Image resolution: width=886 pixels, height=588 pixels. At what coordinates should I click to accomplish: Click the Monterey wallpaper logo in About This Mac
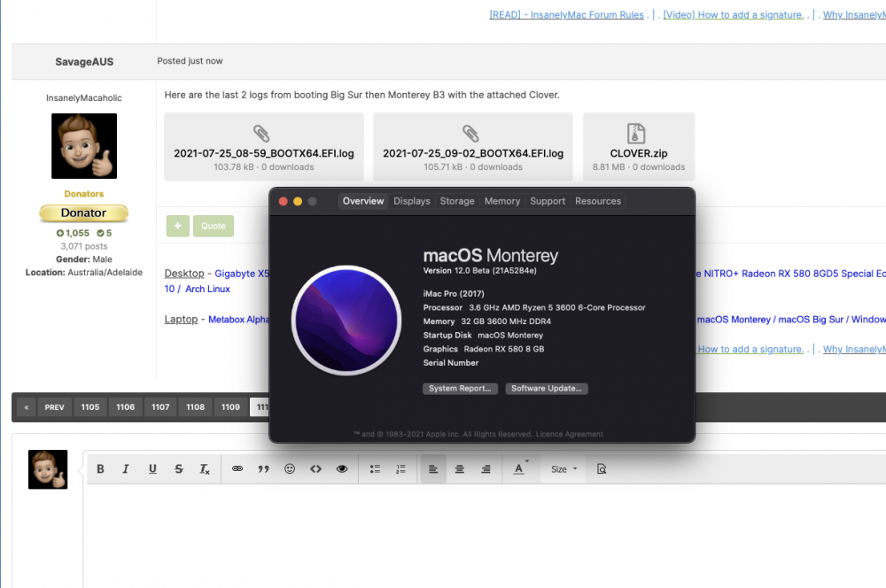(x=346, y=321)
